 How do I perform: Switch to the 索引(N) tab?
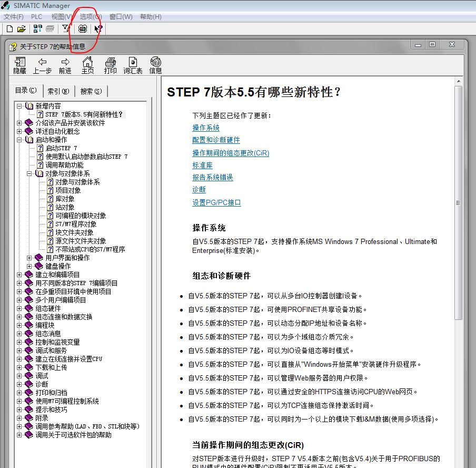[x=58, y=91]
